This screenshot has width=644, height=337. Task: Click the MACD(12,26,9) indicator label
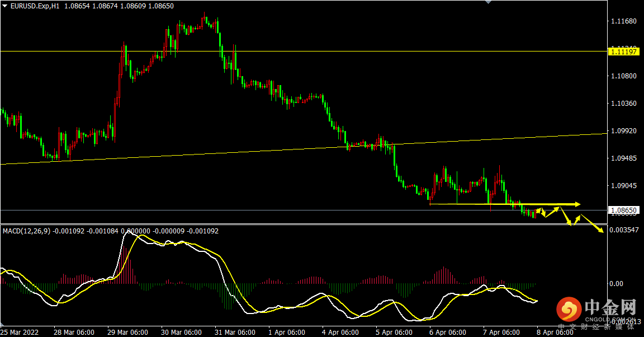(26, 231)
